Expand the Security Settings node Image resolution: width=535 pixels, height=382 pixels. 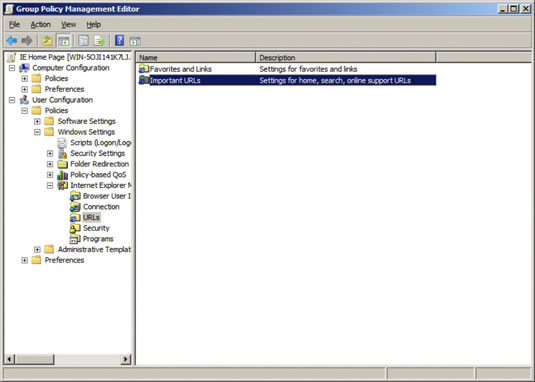(x=50, y=153)
